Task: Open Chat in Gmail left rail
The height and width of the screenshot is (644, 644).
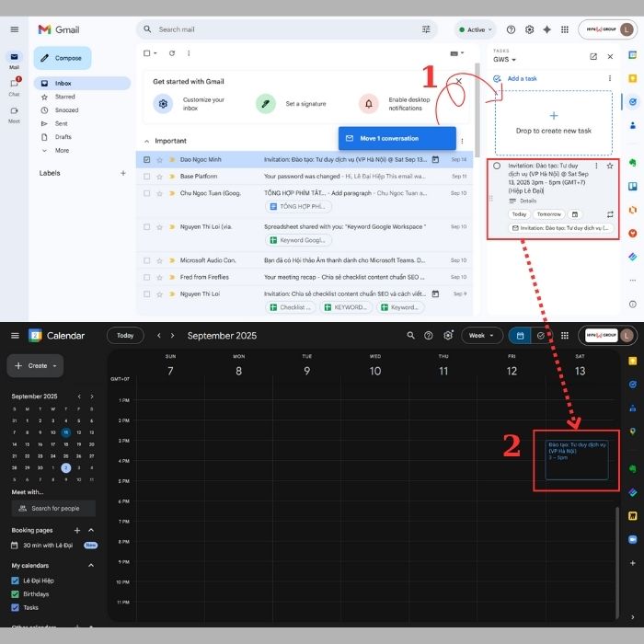Action: click(14, 86)
